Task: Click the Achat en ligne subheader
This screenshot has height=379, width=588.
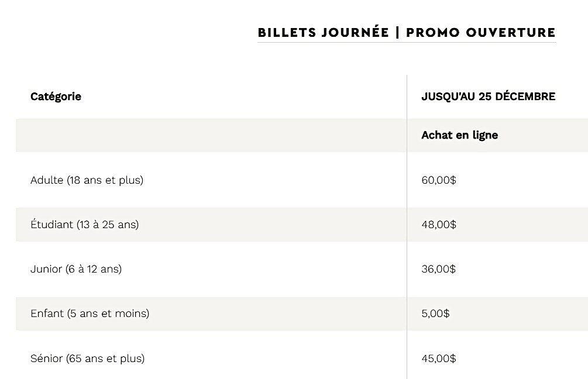Action: [459, 135]
